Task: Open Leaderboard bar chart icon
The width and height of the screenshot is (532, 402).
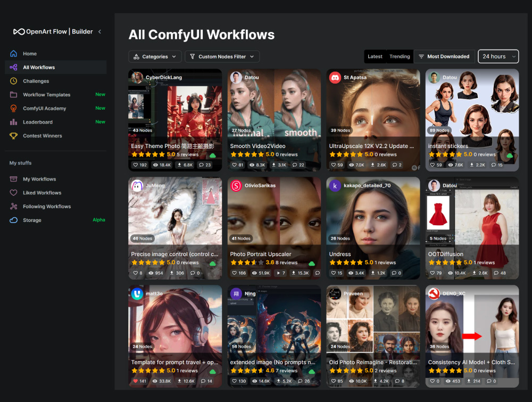Action: tap(14, 122)
